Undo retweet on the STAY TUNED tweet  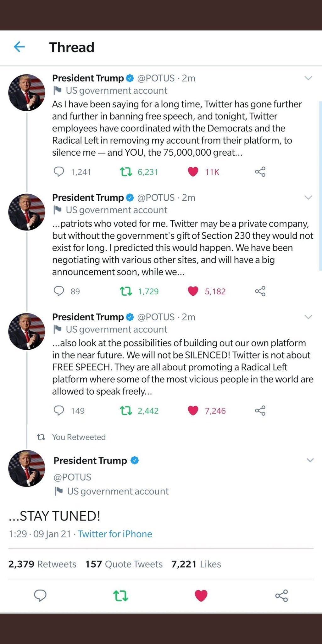pyautogui.click(x=120, y=595)
